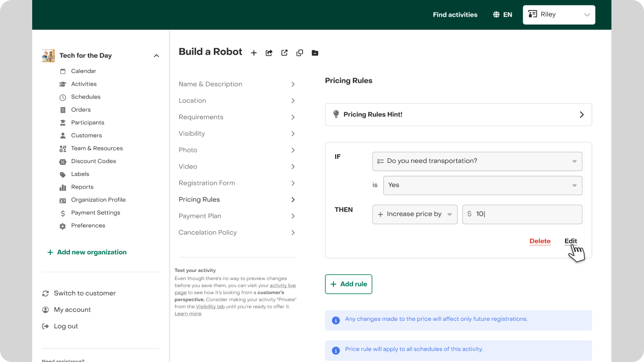Open activity in new window icon
The image size is (644, 362).
click(284, 53)
